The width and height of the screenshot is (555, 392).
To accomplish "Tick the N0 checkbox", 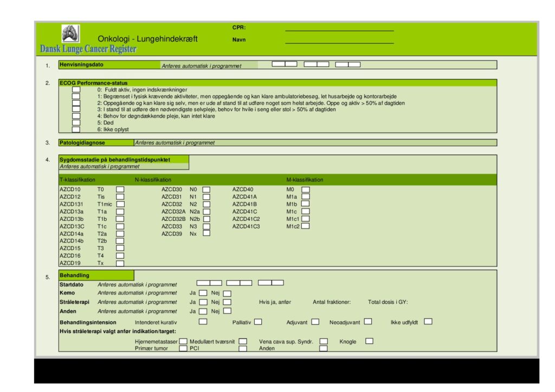I will pos(206,190).
